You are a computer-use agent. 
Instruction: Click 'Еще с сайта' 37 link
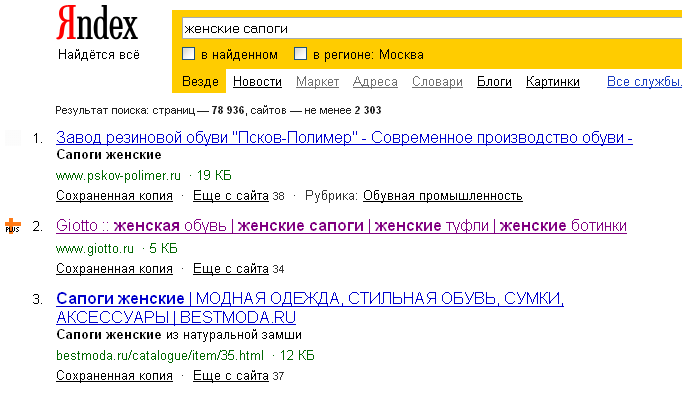(231, 376)
